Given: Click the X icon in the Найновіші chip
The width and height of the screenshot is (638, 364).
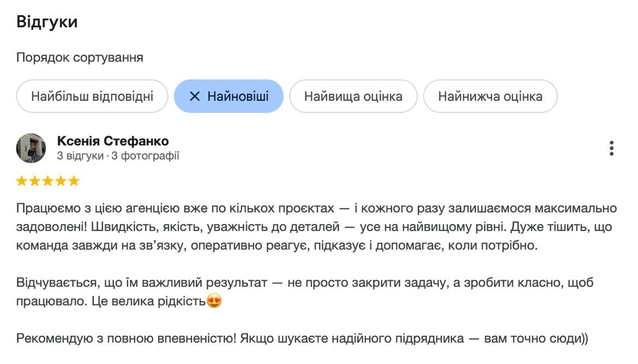Looking at the screenshot, I should 195,96.
